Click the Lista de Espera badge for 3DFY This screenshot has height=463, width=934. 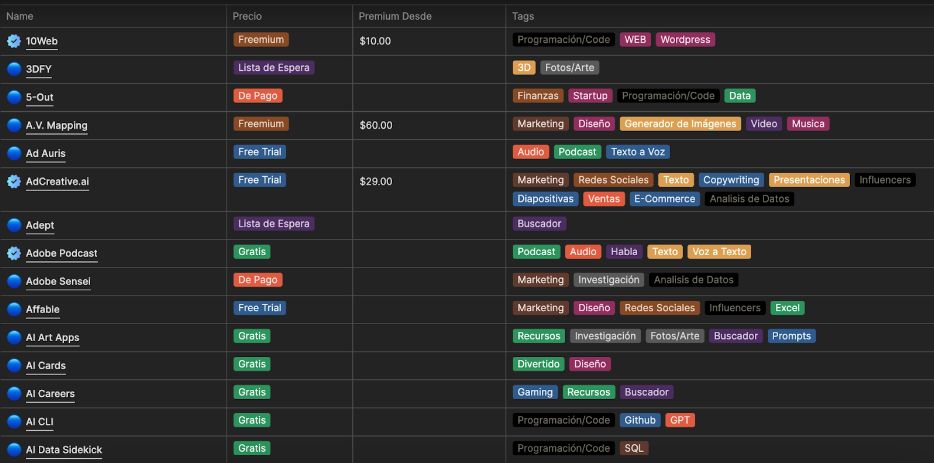[x=274, y=68]
